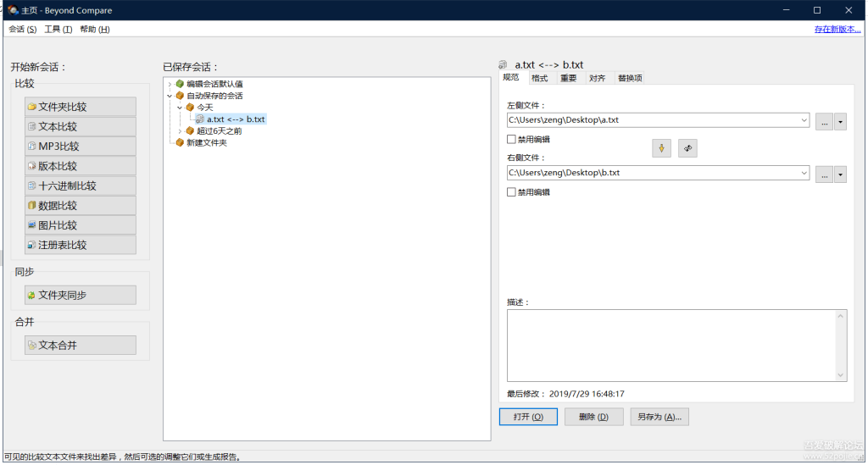Viewport: 868px width, 465px height.
Task: Open the 帮助 (H) menu
Action: coord(95,30)
